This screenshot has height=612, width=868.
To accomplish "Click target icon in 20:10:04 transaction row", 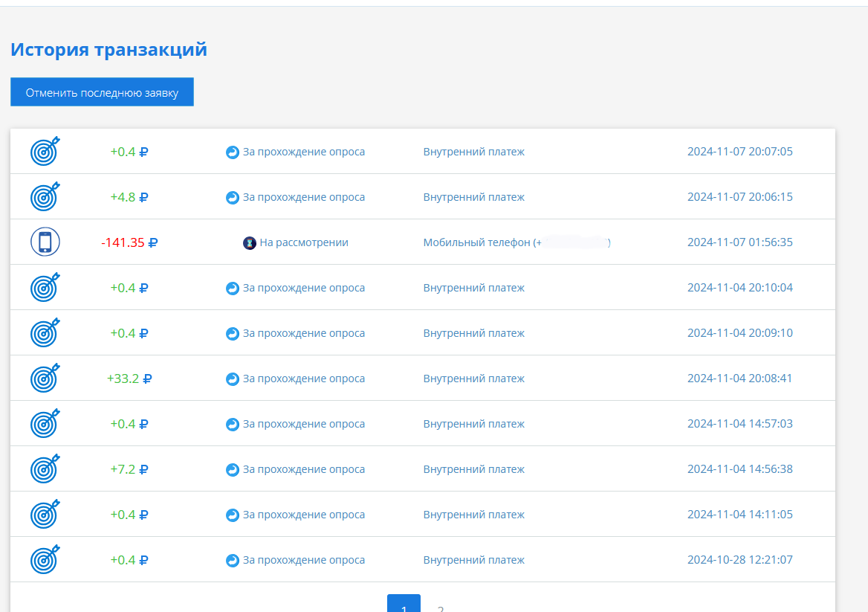I will coord(45,288).
